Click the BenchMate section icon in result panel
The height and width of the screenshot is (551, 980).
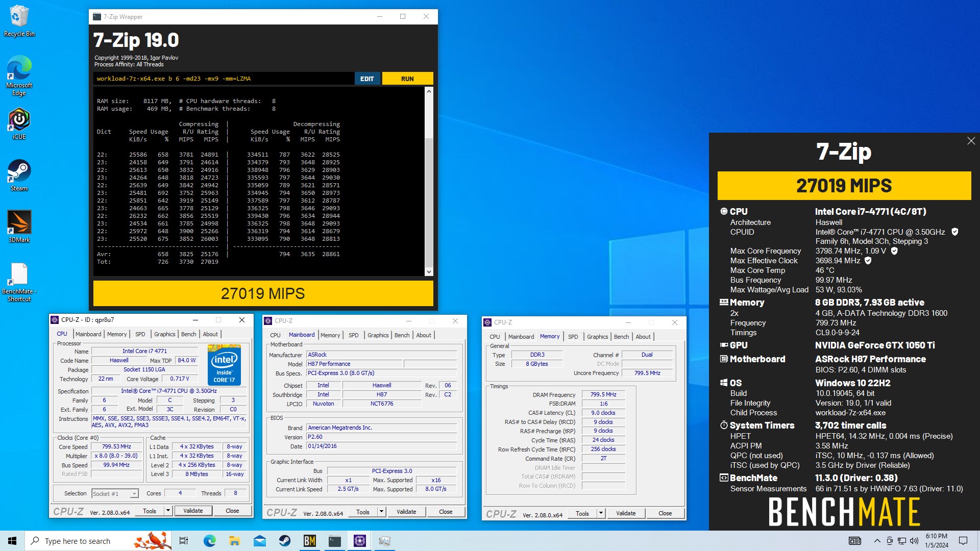(x=724, y=478)
